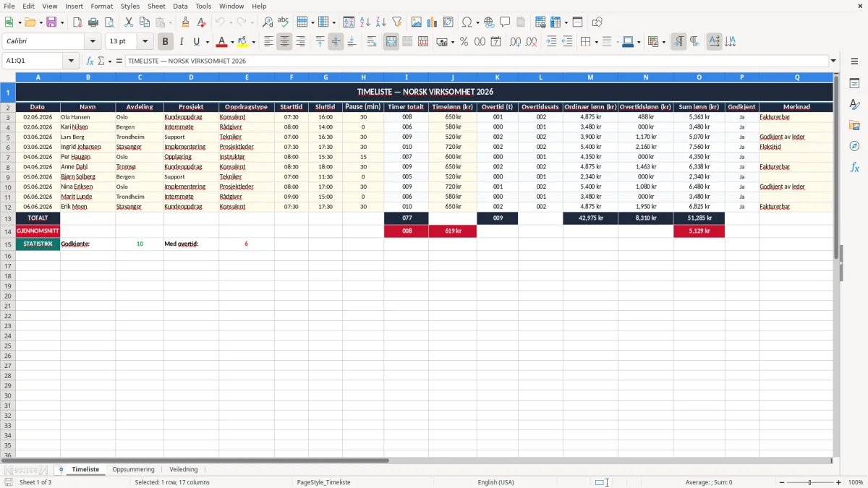Screen dimensions: 868x488
Task: Insert a comment
Action: click(x=505, y=22)
